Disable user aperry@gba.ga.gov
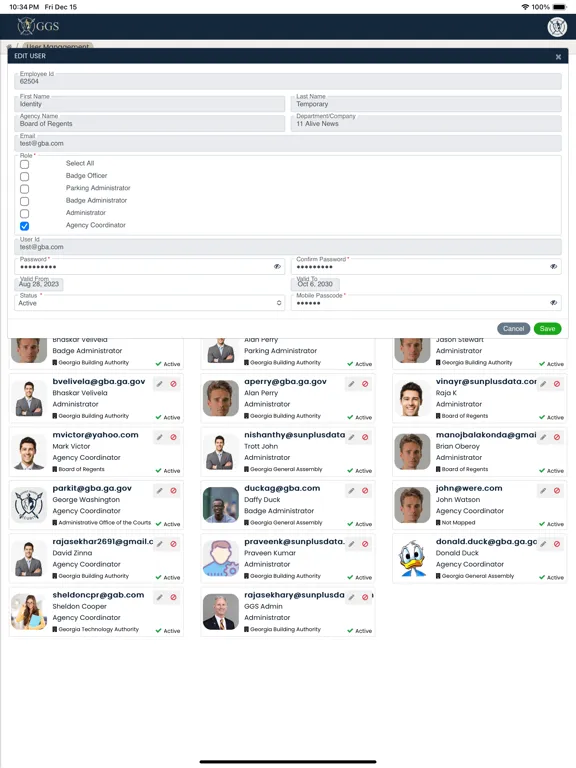 [x=365, y=384]
